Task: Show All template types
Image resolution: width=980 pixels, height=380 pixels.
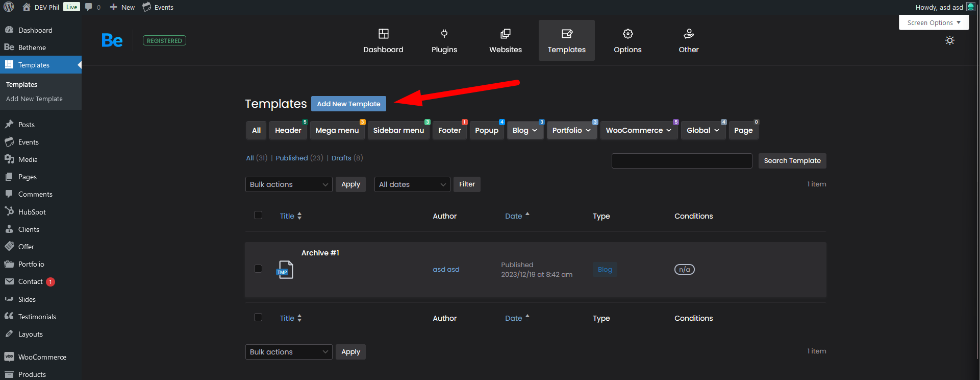Action: point(256,130)
